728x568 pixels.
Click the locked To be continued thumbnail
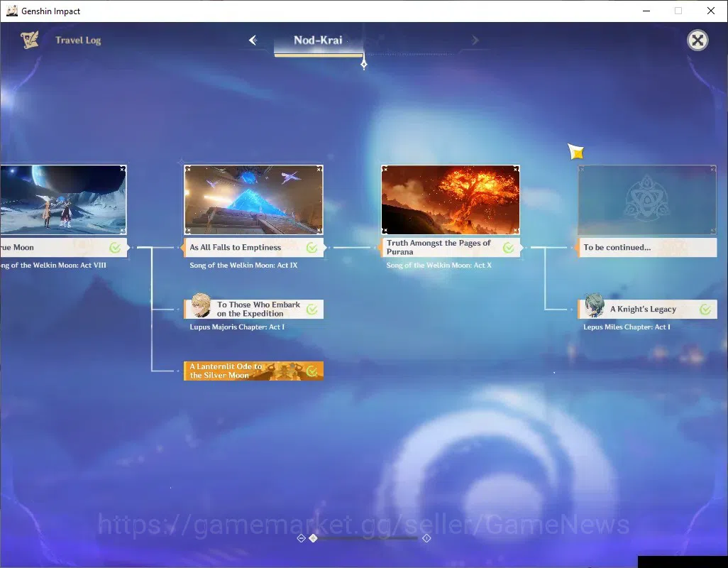pyautogui.click(x=647, y=200)
